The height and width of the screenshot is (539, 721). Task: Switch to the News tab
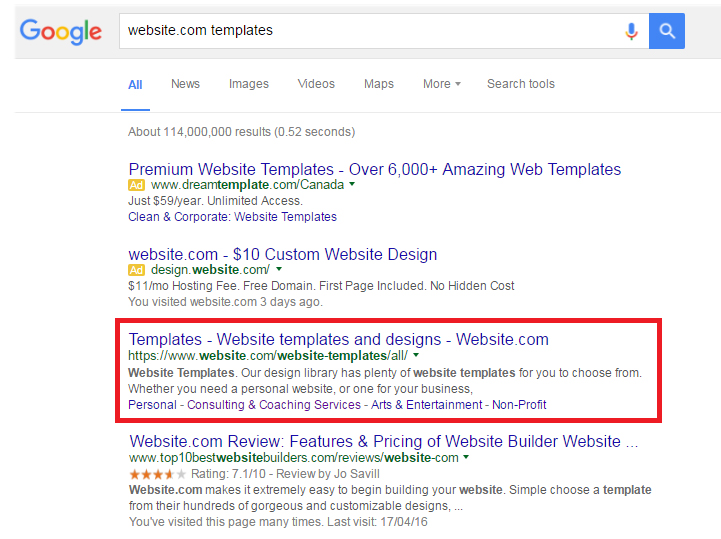pos(185,84)
